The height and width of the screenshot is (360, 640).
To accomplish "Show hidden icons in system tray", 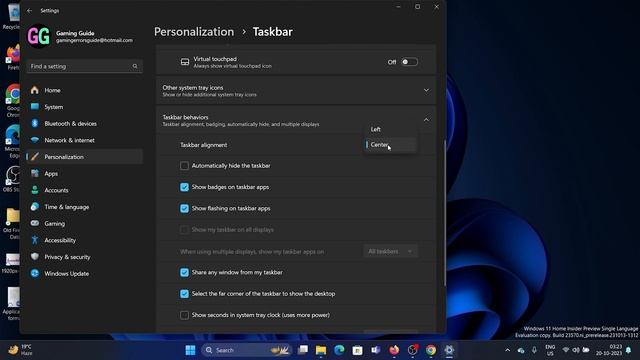I will (x=507, y=350).
